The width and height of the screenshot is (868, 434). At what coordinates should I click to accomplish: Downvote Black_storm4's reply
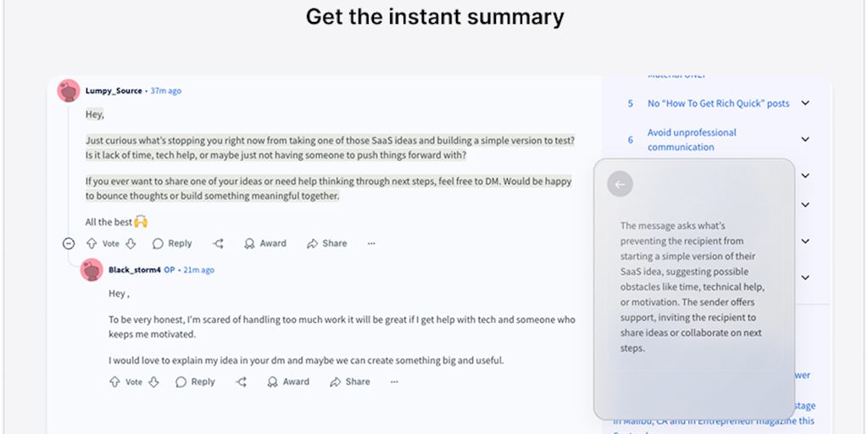click(x=153, y=381)
